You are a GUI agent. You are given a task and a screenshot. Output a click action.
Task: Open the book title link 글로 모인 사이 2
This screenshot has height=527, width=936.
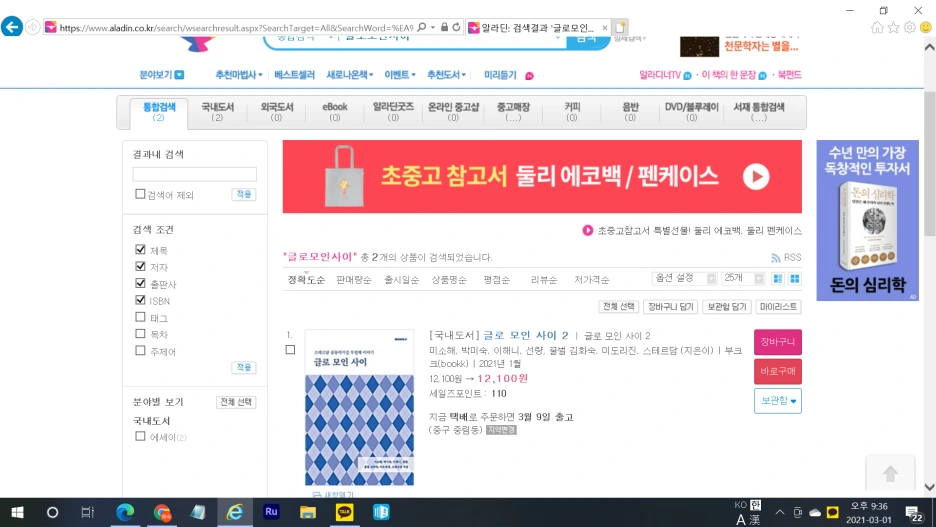pos(526,335)
